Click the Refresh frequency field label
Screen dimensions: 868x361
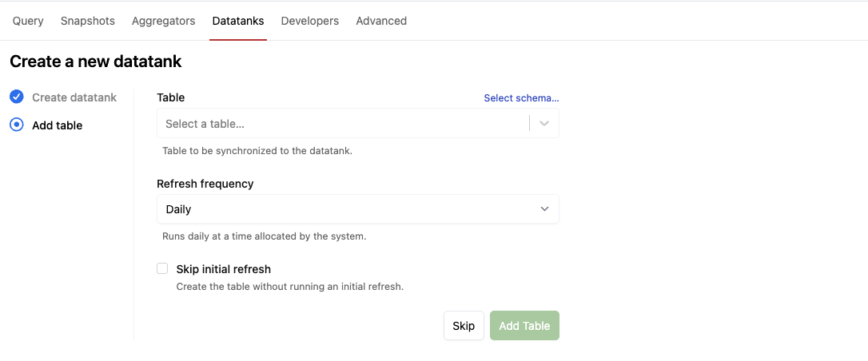click(x=205, y=184)
